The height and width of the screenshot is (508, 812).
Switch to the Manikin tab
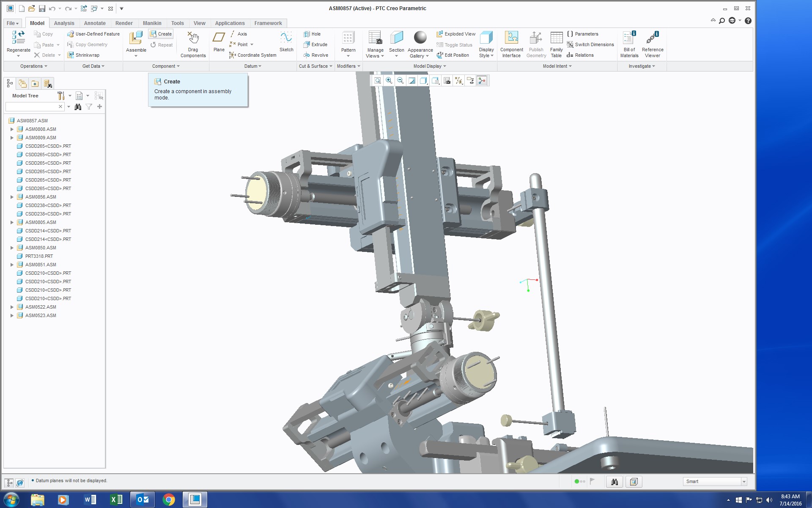[152, 23]
